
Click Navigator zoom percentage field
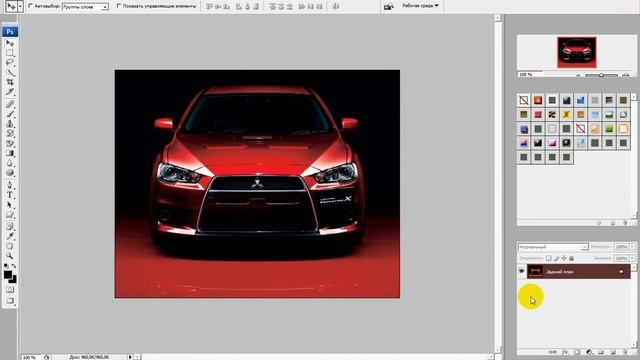pos(529,75)
